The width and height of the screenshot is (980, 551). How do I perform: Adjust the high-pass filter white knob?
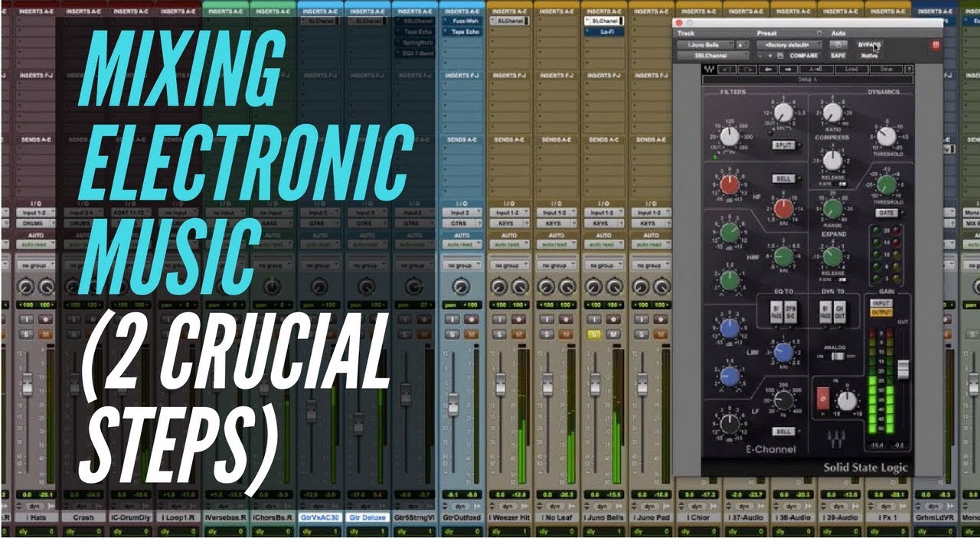click(x=730, y=136)
